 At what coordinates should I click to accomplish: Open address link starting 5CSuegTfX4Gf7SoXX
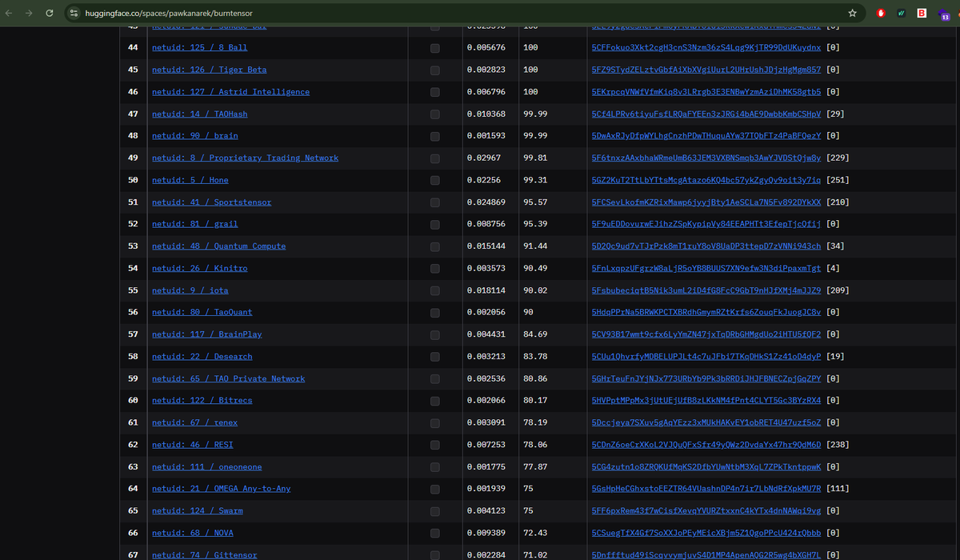click(x=706, y=533)
